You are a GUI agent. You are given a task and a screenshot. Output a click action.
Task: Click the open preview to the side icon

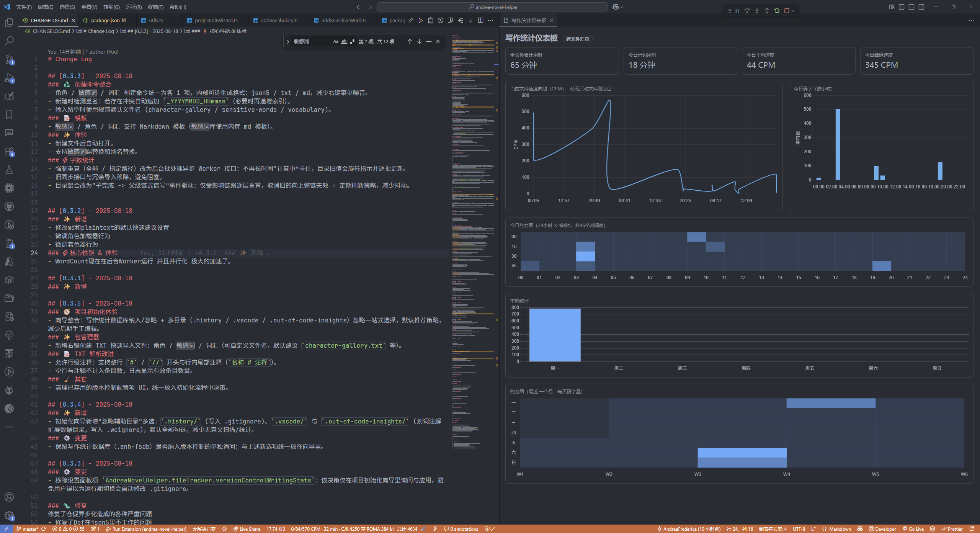(451, 20)
